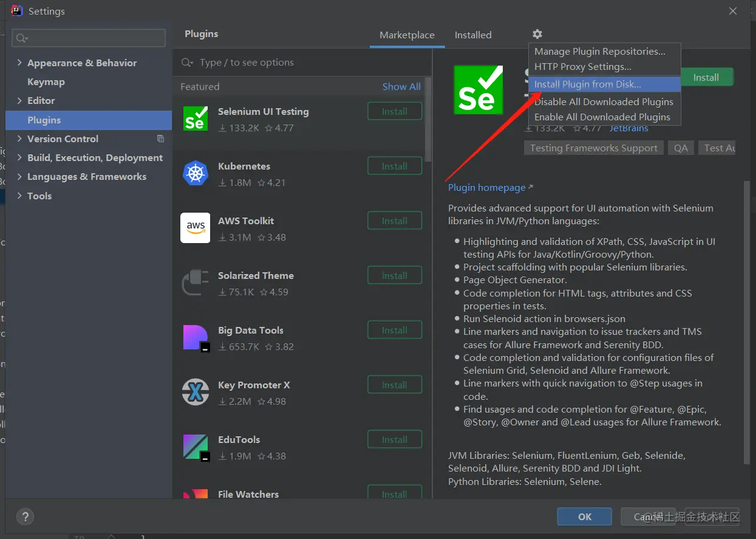The width and height of the screenshot is (756, 539).
Task: Open HTTP Proxy Settings menu item
Action: tap(604, 67)
